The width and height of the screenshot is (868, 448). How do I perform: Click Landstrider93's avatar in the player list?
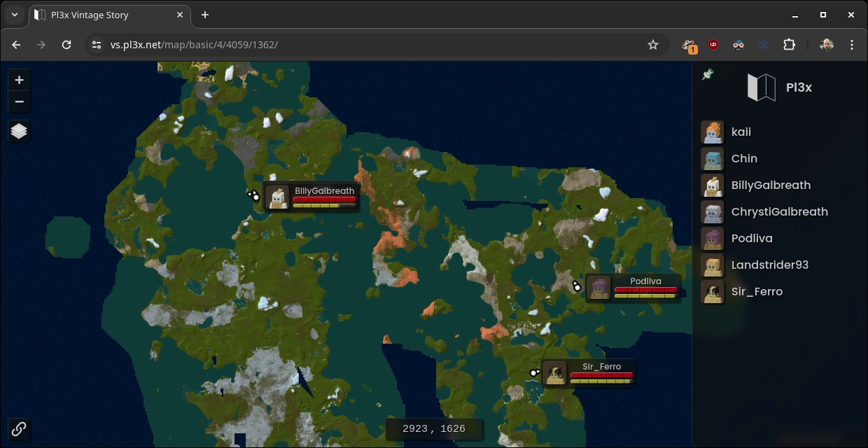pos(713,265)
